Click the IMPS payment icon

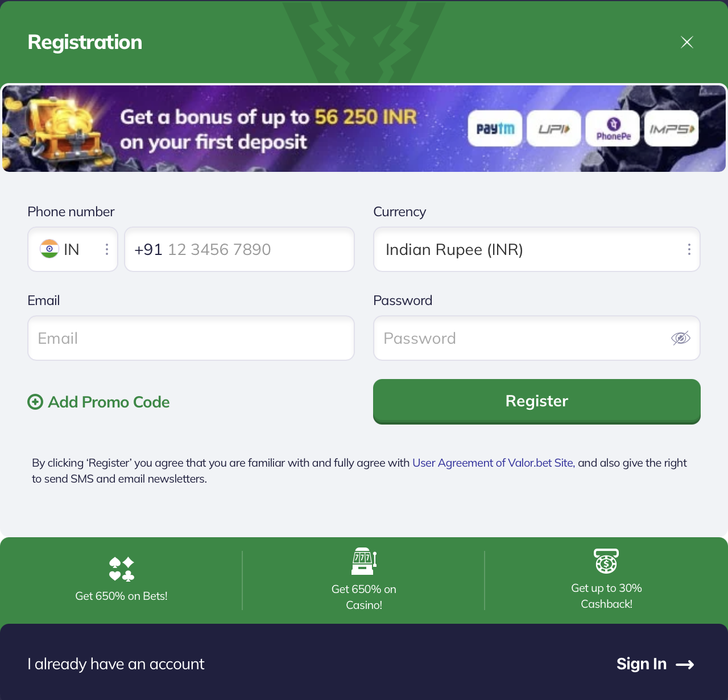tap(672, 129)
